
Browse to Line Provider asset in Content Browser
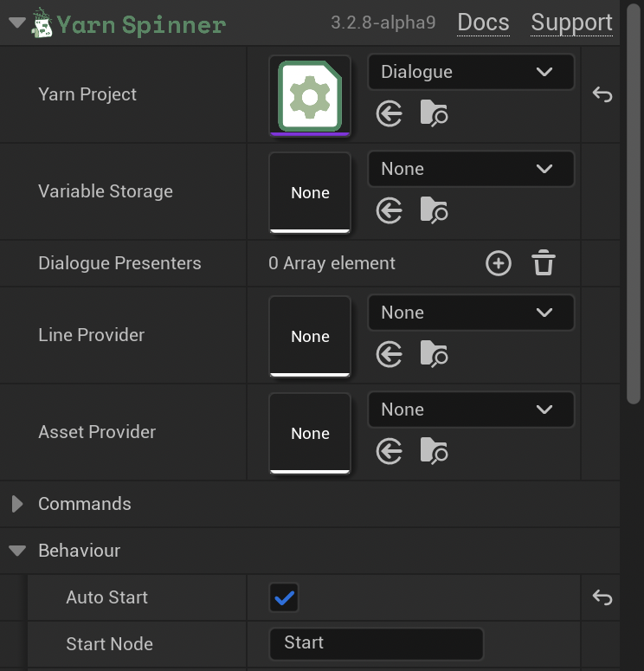coord(434,353)
